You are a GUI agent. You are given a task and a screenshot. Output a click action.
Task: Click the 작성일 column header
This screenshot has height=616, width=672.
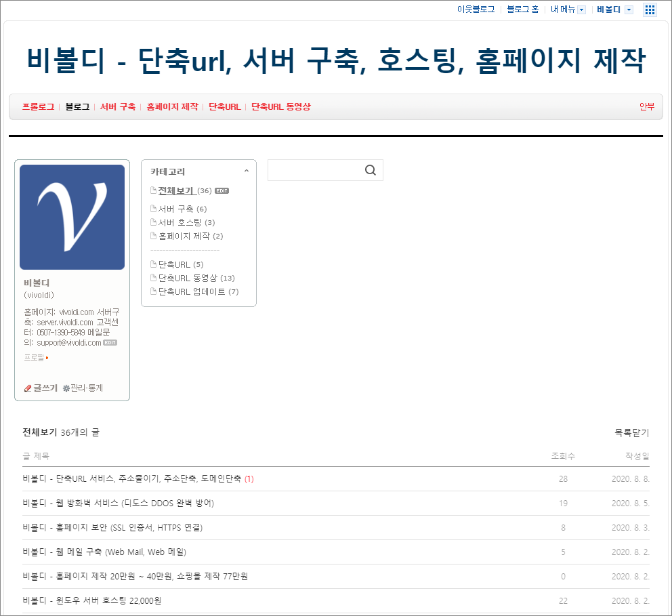[637, 456]
